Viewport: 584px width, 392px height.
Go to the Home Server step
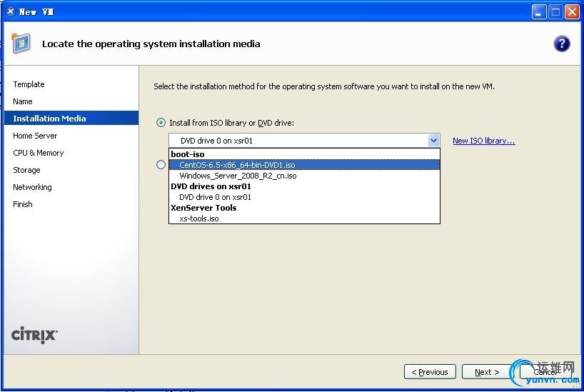[35, 136]
